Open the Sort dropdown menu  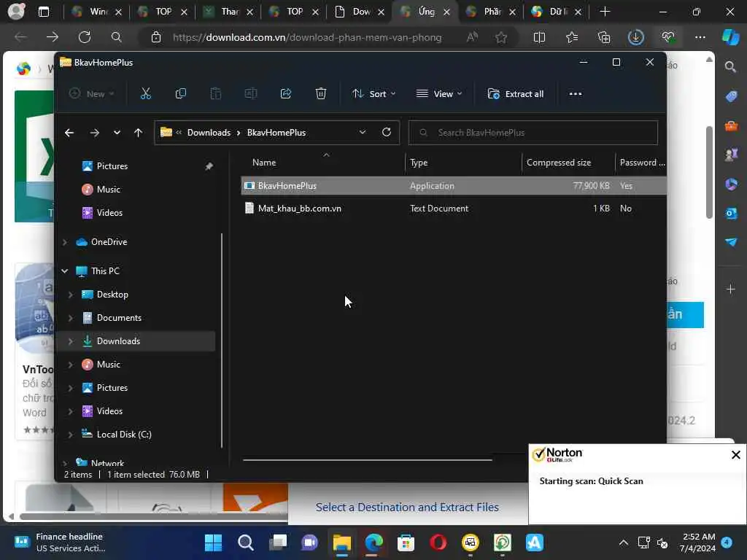tap(373, 94)
